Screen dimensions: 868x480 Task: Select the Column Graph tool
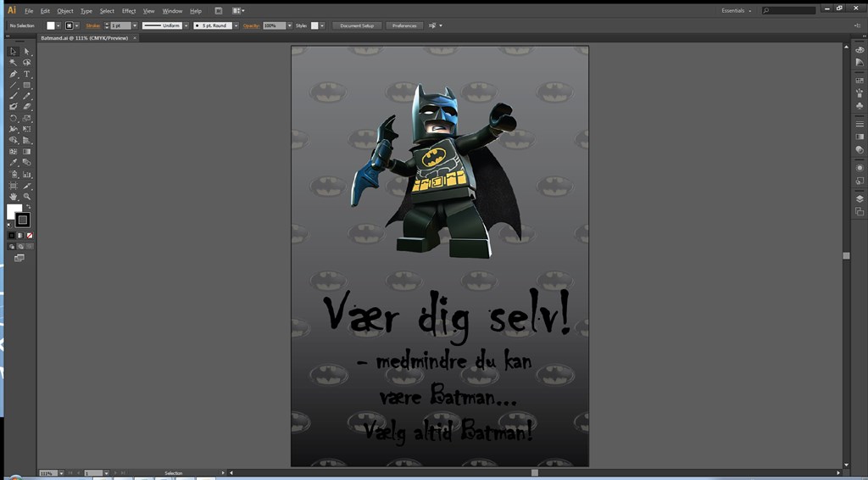tap(26, 175)
